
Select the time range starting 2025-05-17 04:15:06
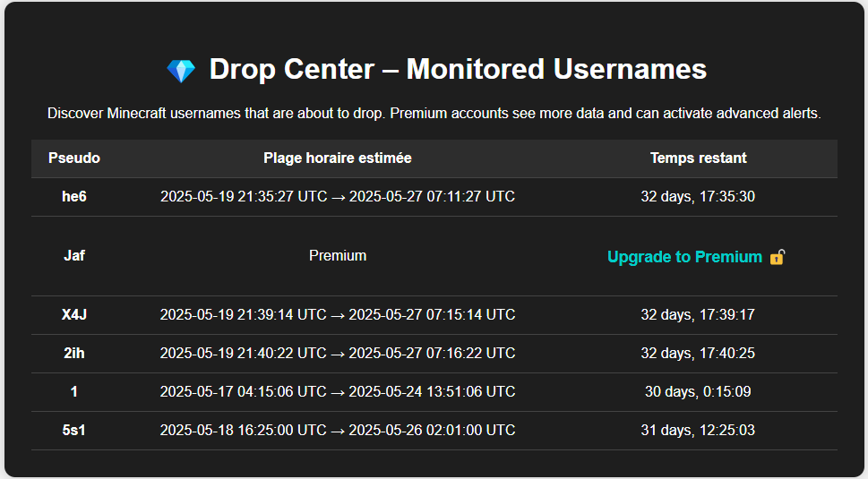(338, 391)
